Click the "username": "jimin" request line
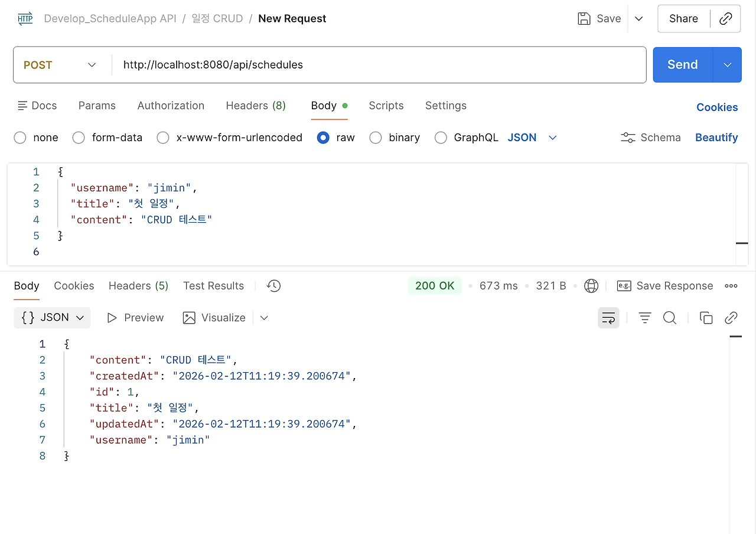The image size is (756, 534). coord(133,188)
